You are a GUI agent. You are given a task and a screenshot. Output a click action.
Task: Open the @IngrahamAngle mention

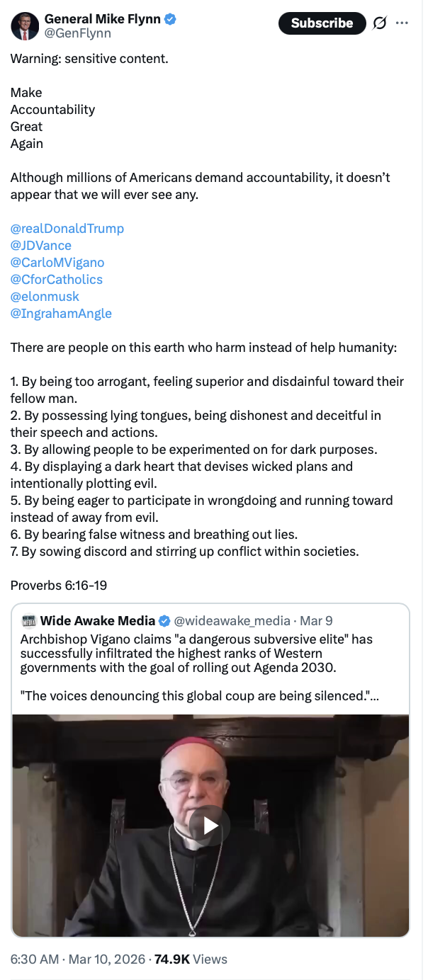(x=61, y=313)
